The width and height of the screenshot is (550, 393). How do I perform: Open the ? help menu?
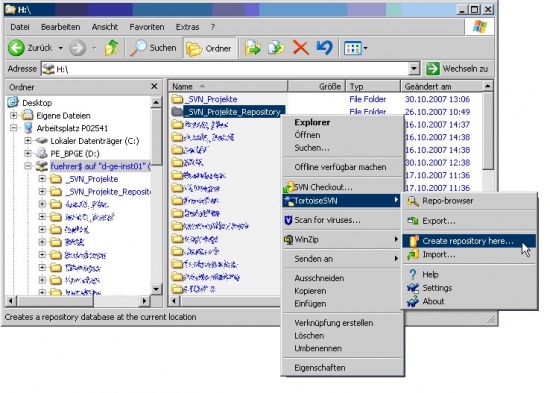pos(213,27)
